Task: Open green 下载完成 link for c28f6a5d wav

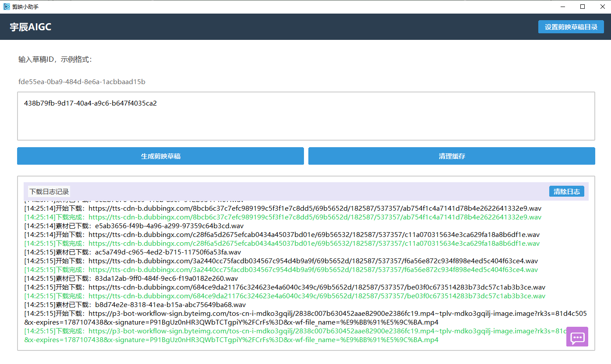Action: click(x=282, y=244)
